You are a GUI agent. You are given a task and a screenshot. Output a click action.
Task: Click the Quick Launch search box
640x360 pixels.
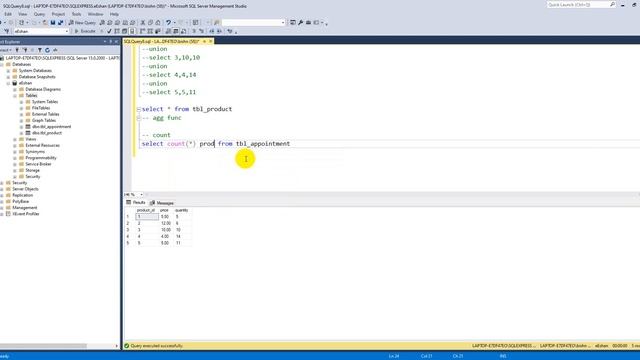581,4
